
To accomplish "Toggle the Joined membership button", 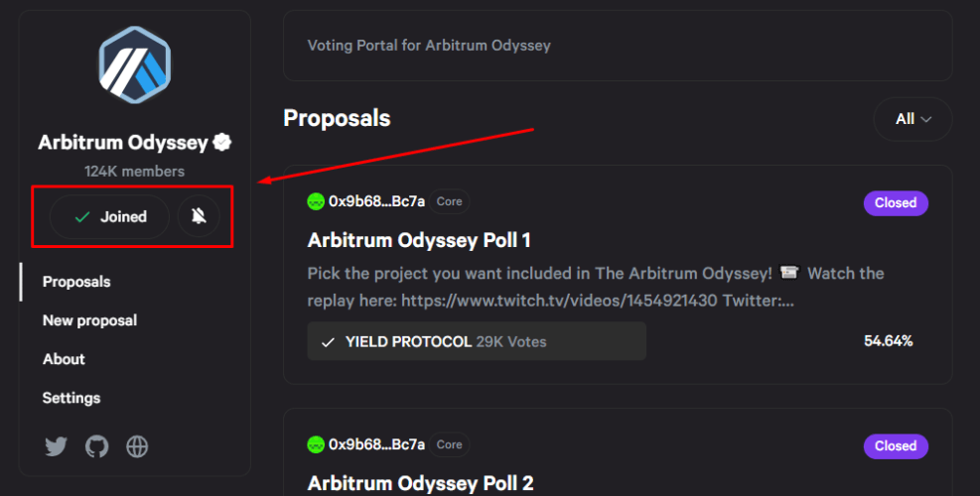I will 109,217.
